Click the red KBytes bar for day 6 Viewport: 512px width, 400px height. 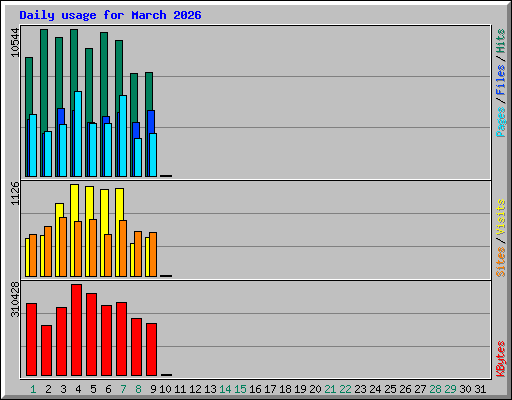click(106, 341)
